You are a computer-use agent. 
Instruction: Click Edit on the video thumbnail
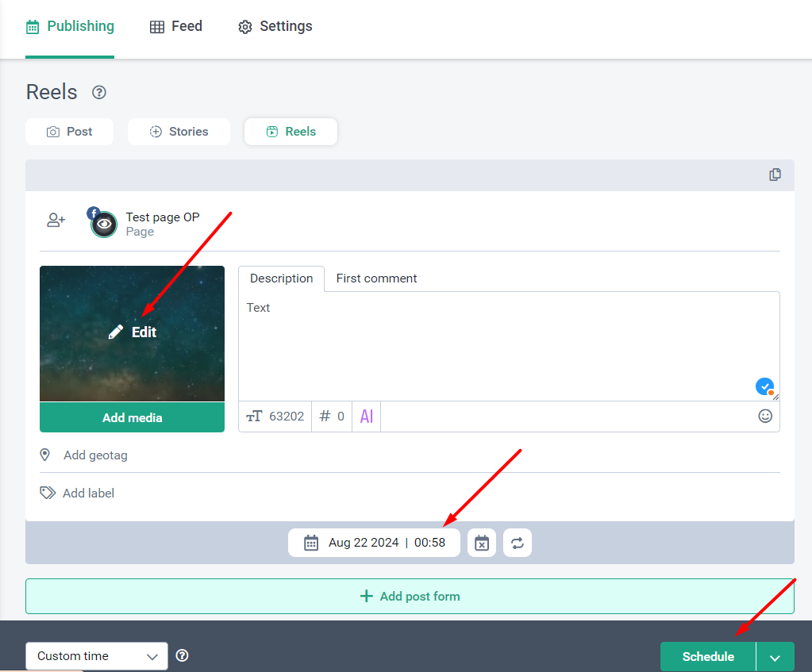click(133, 332)
